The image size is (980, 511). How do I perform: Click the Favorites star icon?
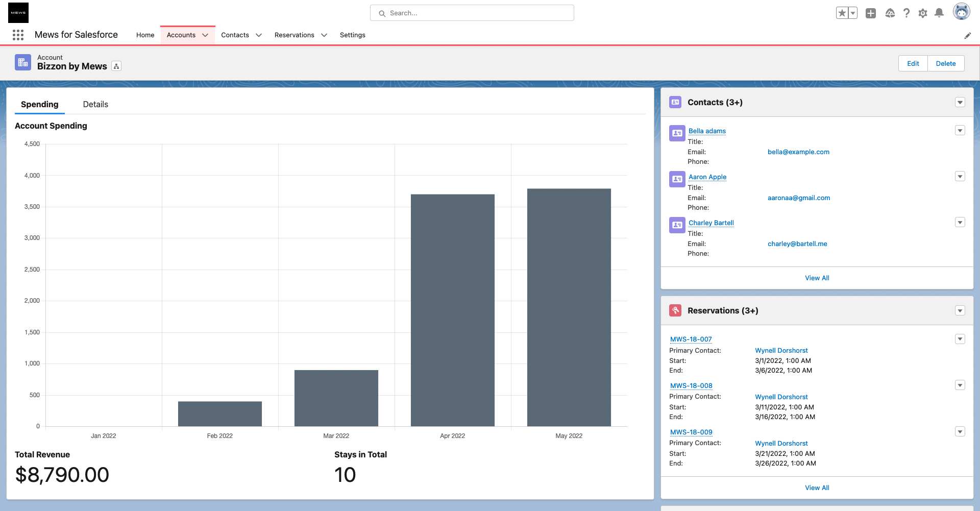point(842,13)
